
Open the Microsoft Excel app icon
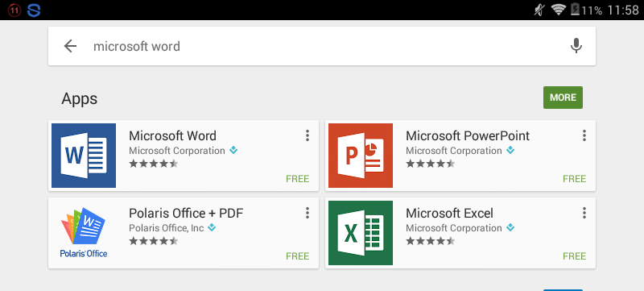pos(361,233)
